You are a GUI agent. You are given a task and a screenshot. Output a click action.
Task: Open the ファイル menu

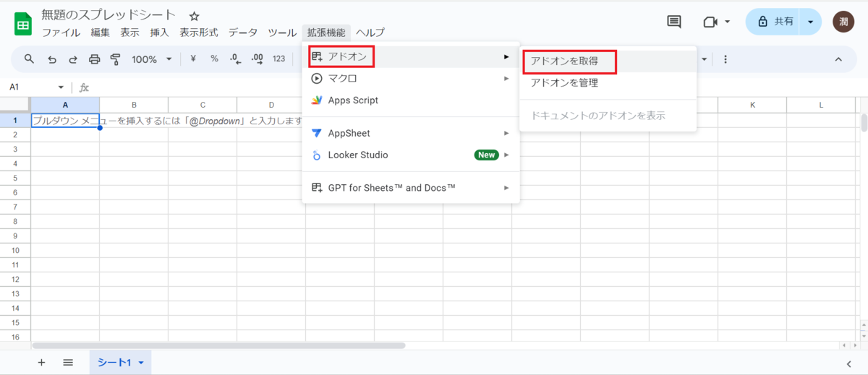61,33
